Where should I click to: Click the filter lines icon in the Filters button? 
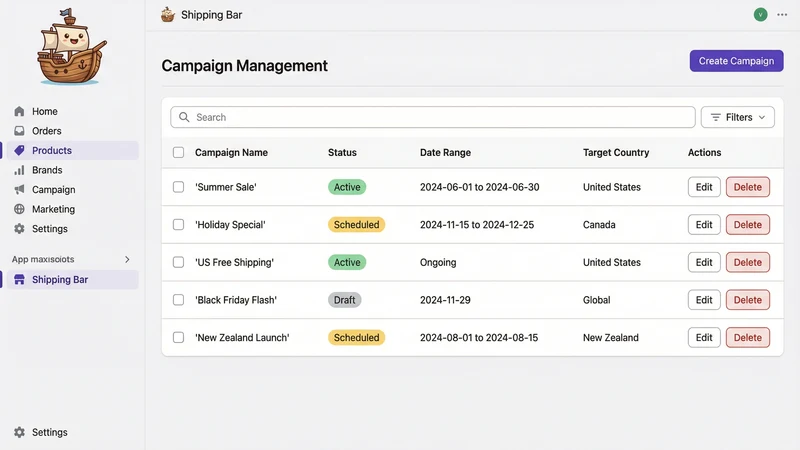point(716,117)
